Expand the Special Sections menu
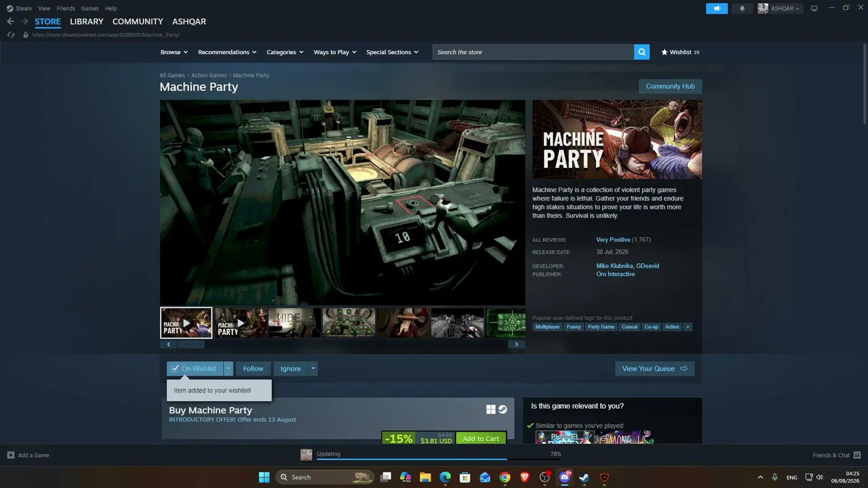Screen dimensions: 868x488 393,52
